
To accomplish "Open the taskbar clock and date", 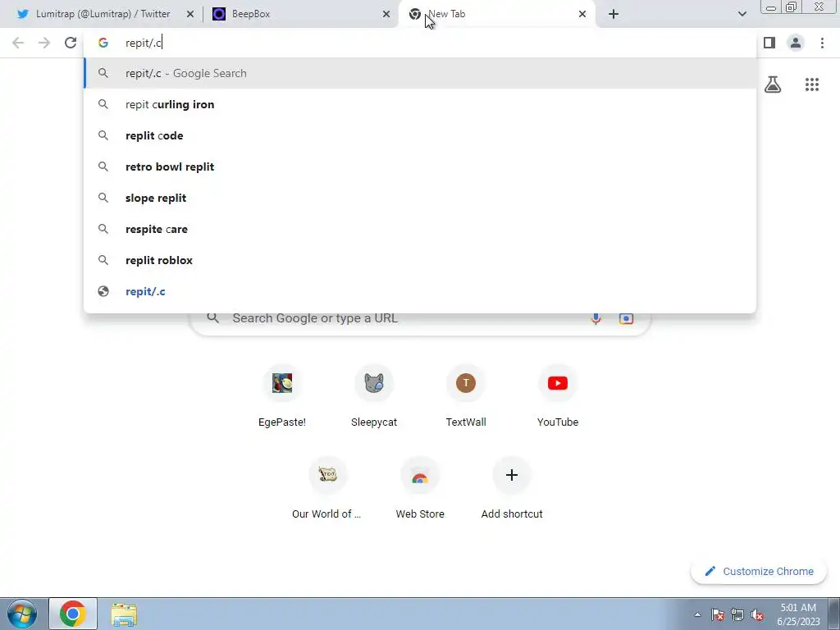I will [x=798, y=614].
